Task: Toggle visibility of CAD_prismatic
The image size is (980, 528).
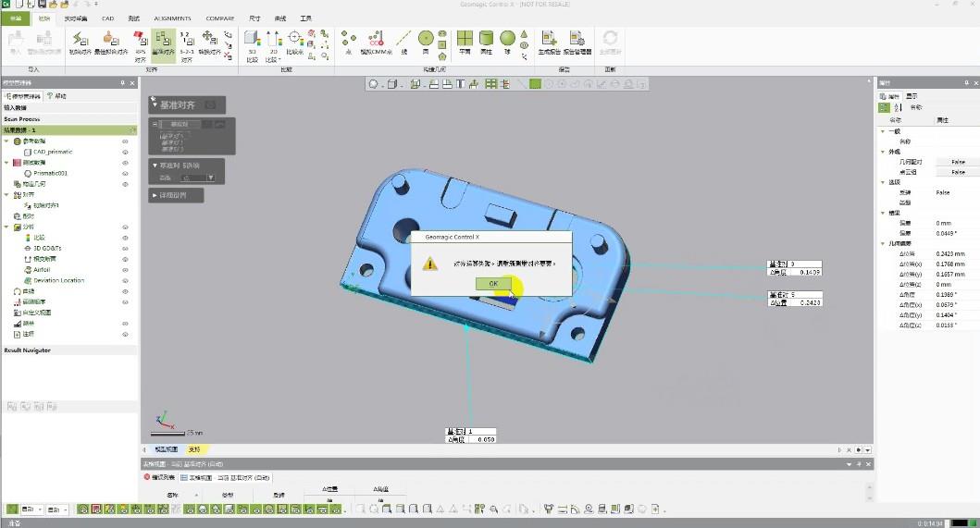Action: pos(125,152)
